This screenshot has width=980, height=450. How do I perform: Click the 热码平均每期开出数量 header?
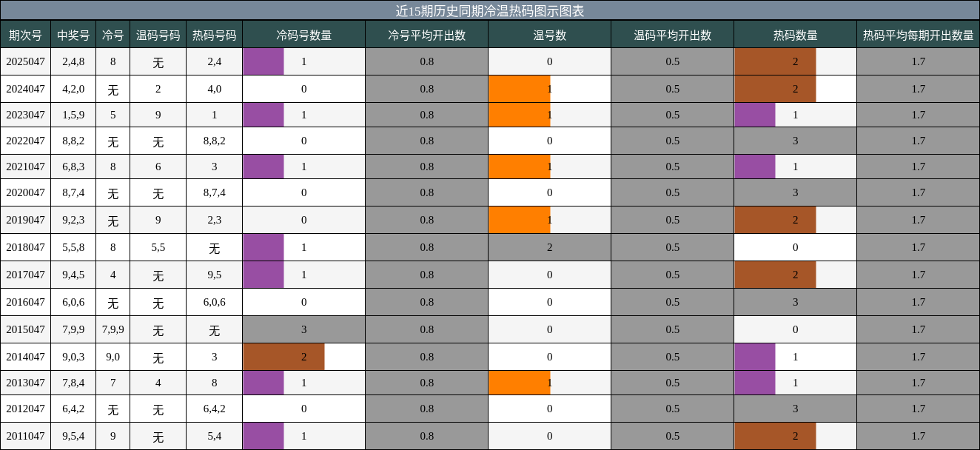pos(918,34)
